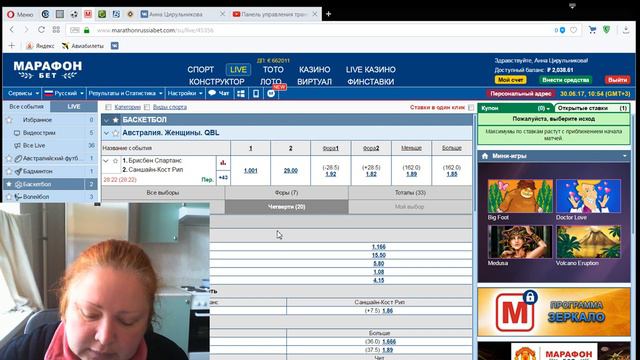Click the Марафон Бет logo
This screenshot has width=640, height=360.
(48, 70)
